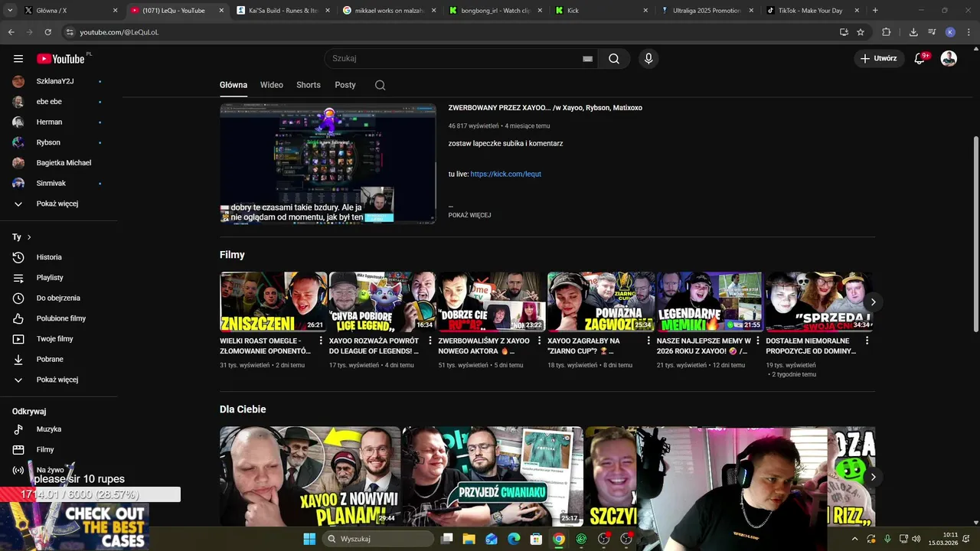Open options for NASZE NAJLEPSZE MEMY video

[x=758, y=341]
